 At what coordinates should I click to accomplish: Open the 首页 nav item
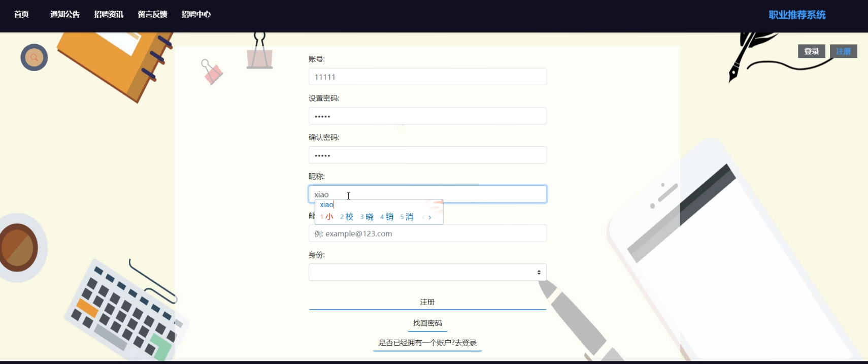(21, 14)
